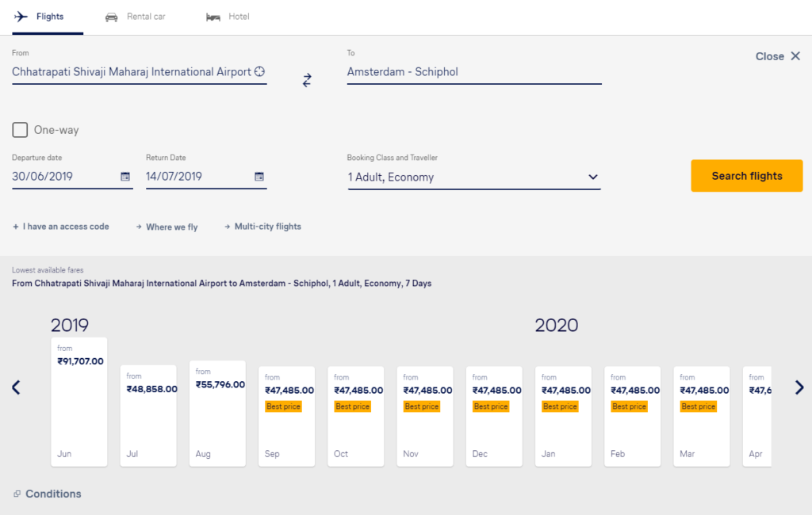Select the Dec best price fare card

pyautogui.click(x=494, y=417)
